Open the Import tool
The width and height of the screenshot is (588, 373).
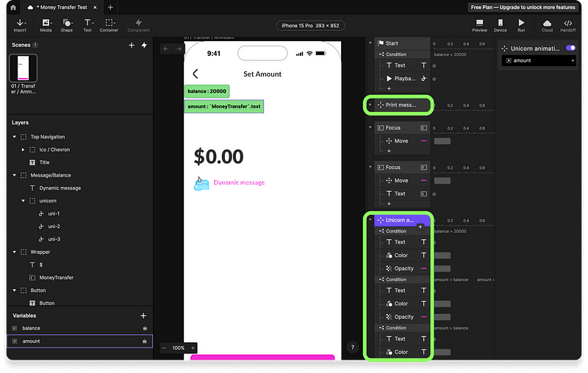20,25
